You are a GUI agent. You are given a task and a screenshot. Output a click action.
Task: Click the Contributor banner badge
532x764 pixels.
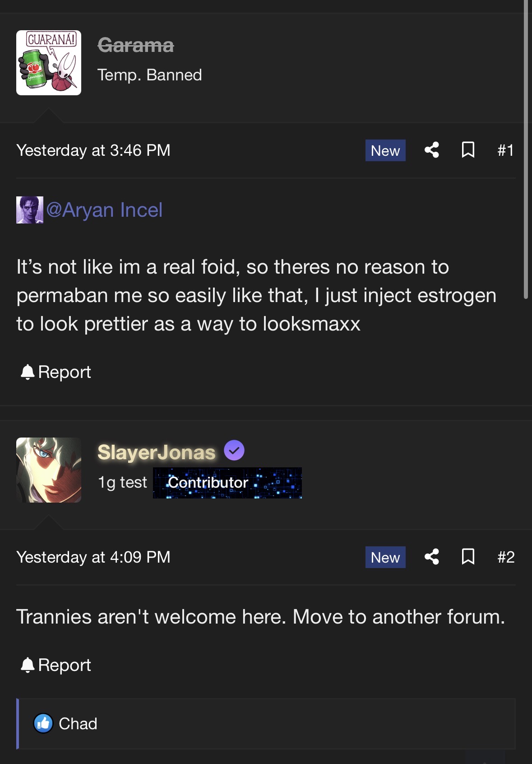[227, 483]
